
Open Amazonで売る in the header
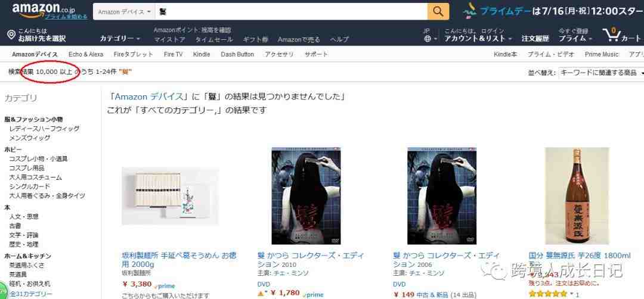click(x=299, y=40)
